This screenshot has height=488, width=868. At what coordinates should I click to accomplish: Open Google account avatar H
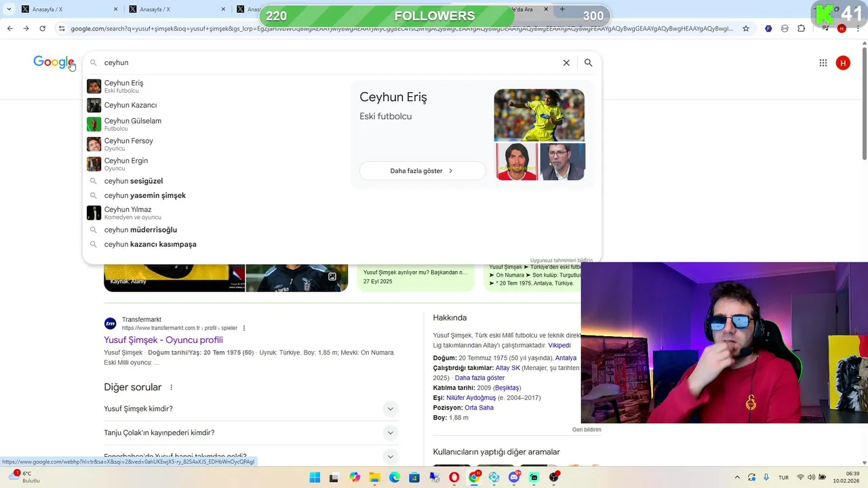pyautogui.click(x=843, y=63)
